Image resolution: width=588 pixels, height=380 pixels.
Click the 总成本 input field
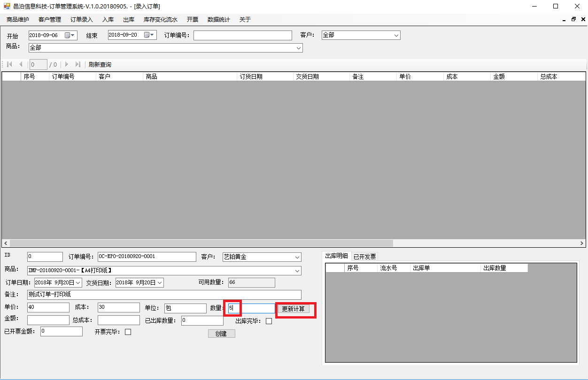point(119,320)
